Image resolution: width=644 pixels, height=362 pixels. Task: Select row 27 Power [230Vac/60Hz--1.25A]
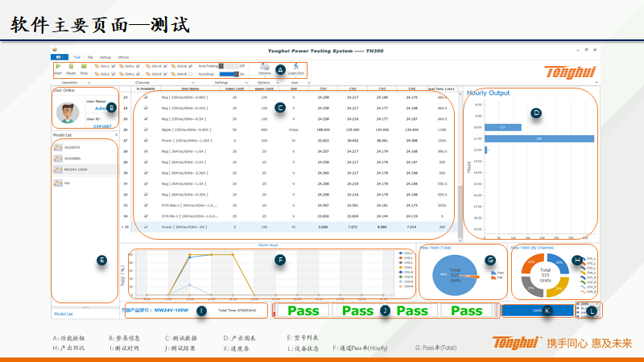pyautogui.click(x=290, y=140)
